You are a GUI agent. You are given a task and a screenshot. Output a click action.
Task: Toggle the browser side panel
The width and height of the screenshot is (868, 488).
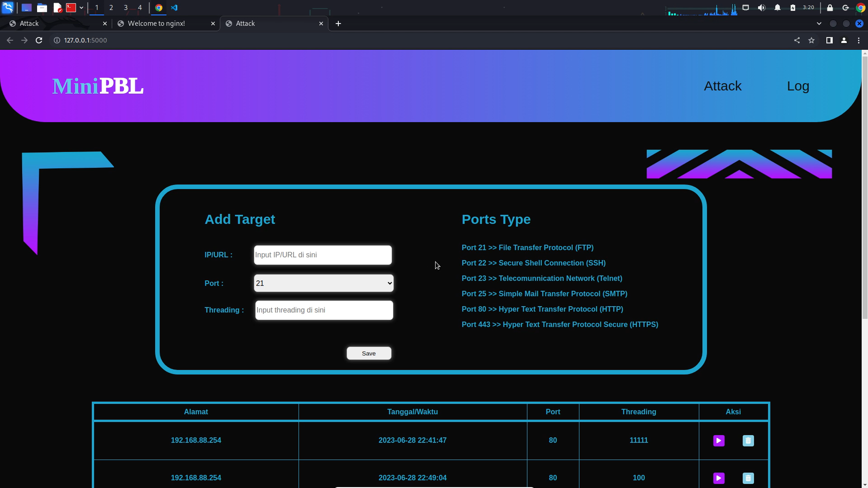point(829,40)
